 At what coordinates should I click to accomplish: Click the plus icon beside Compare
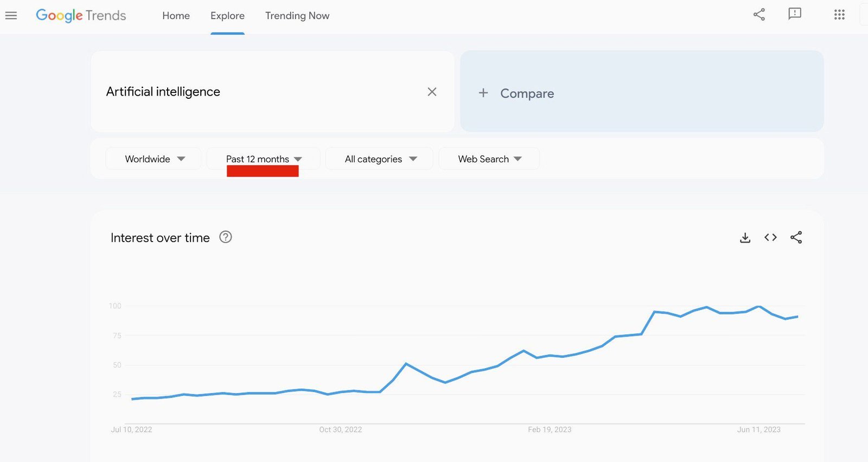tap(483, 93)
